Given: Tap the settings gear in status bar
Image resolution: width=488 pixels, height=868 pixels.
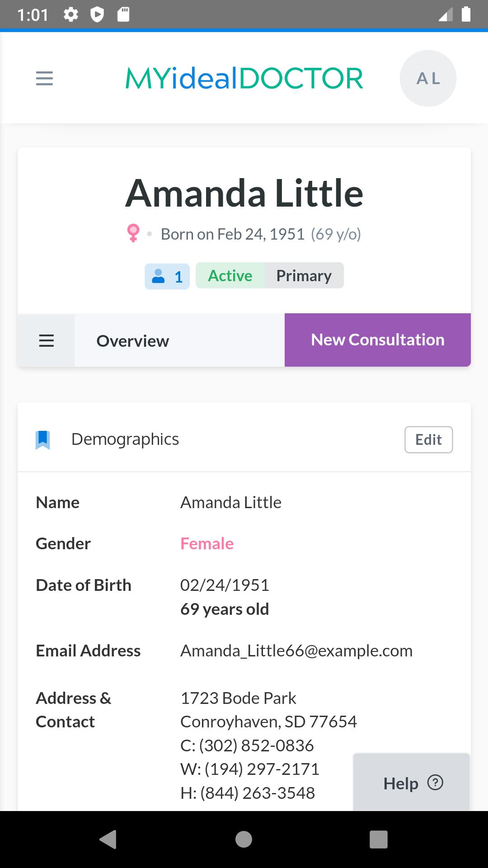Looking at the screenshot, I should (71, 15).
